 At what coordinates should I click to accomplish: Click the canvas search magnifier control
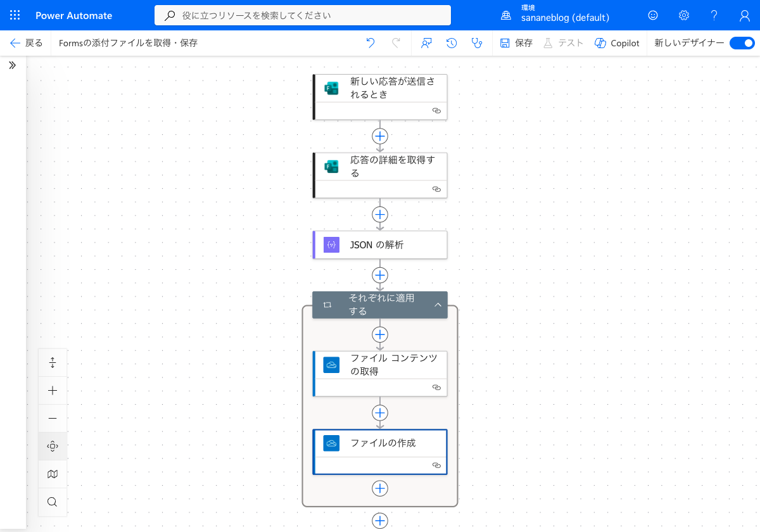53,502
